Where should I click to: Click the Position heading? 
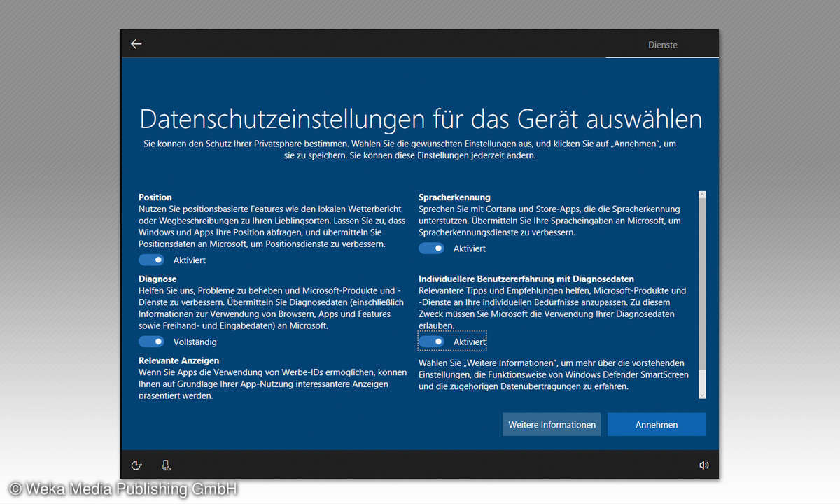[x=155, y=197]
